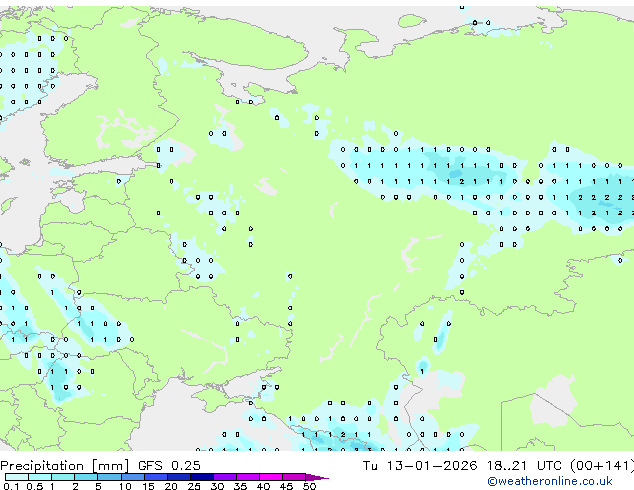Select the 1–2 mm legend color swatch
The height and width of the screenshot is (490, 634).
(x=63, y=477)
